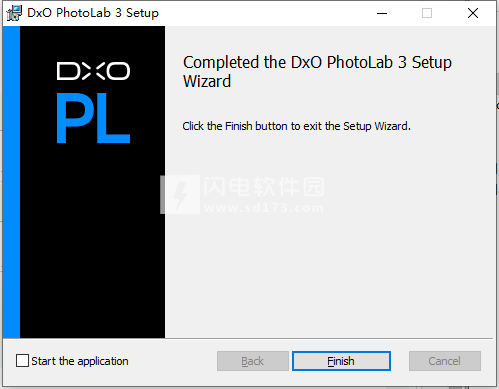Click the disabled Back button
499x389 pixels.
253,361
